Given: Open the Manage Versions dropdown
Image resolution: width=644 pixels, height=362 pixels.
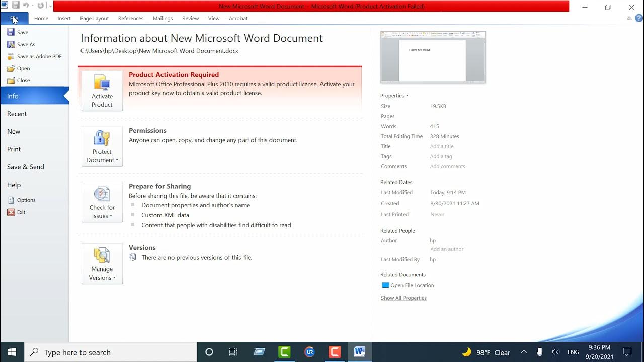Looking at the screenshot, I should point(102,263).
